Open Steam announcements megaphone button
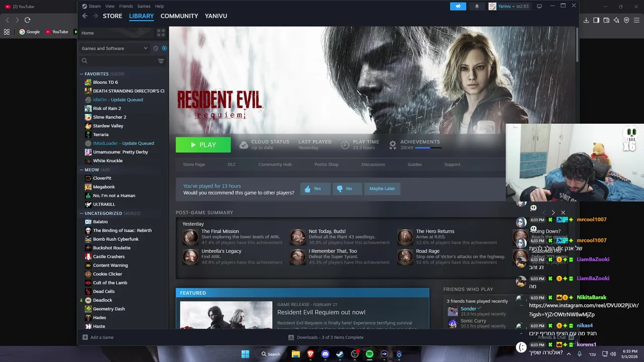Screen dimensions: 644x362 coord(458,6)
